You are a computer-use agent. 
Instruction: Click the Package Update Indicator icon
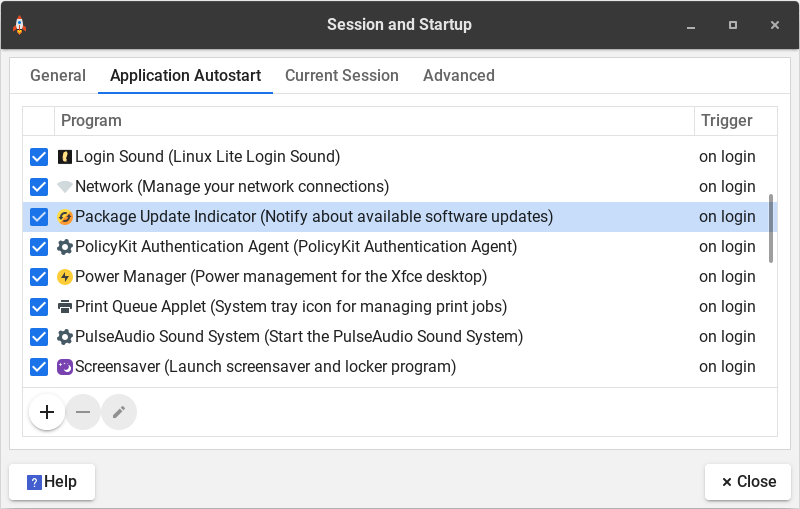[65, 217]
